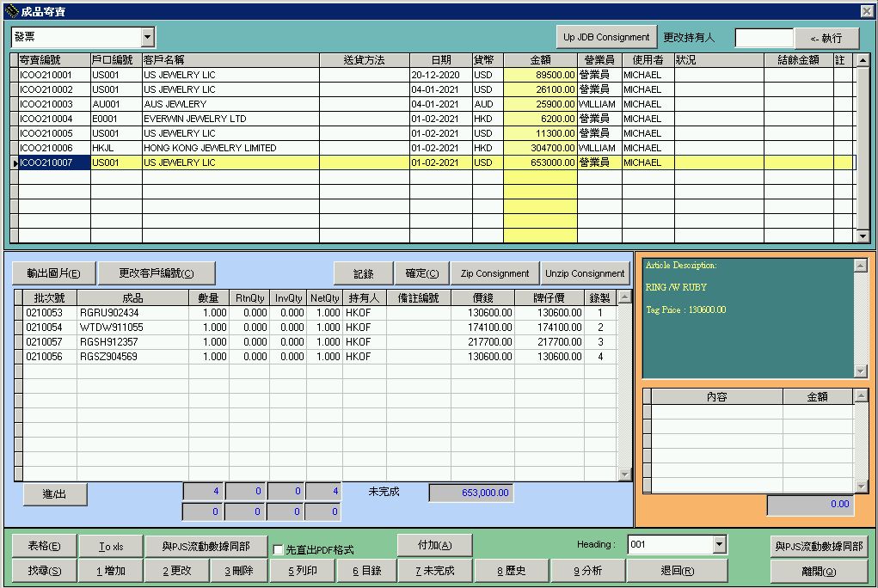Click the 輸出圖片 button

click(54, 273)
